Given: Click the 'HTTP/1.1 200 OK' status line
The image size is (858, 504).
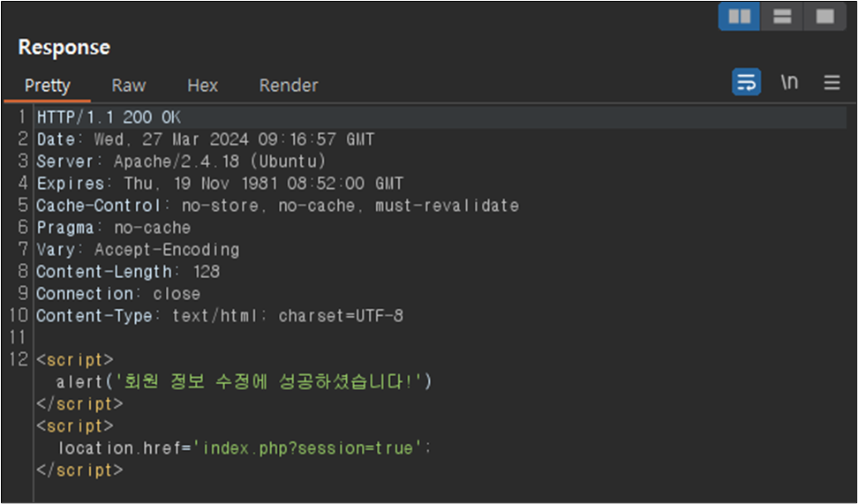Looking at the screenshot, I should pyautogui.click(x=109, y=117).
